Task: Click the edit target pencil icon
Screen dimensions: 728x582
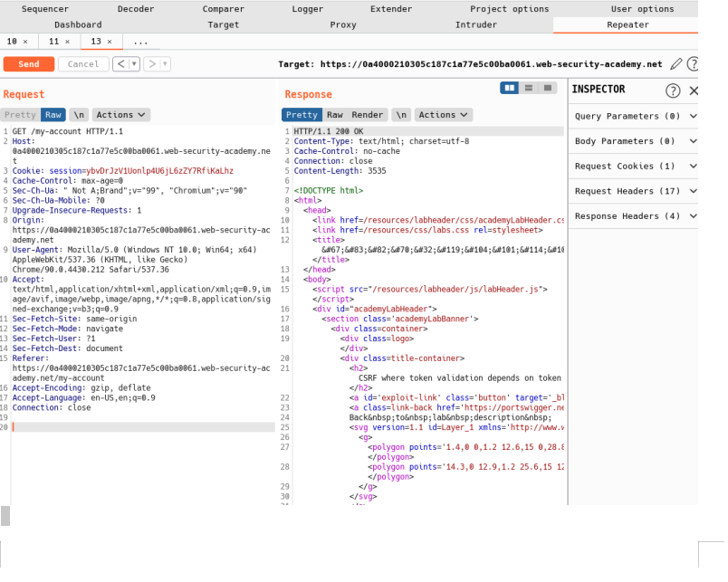Action: (676, 64)
